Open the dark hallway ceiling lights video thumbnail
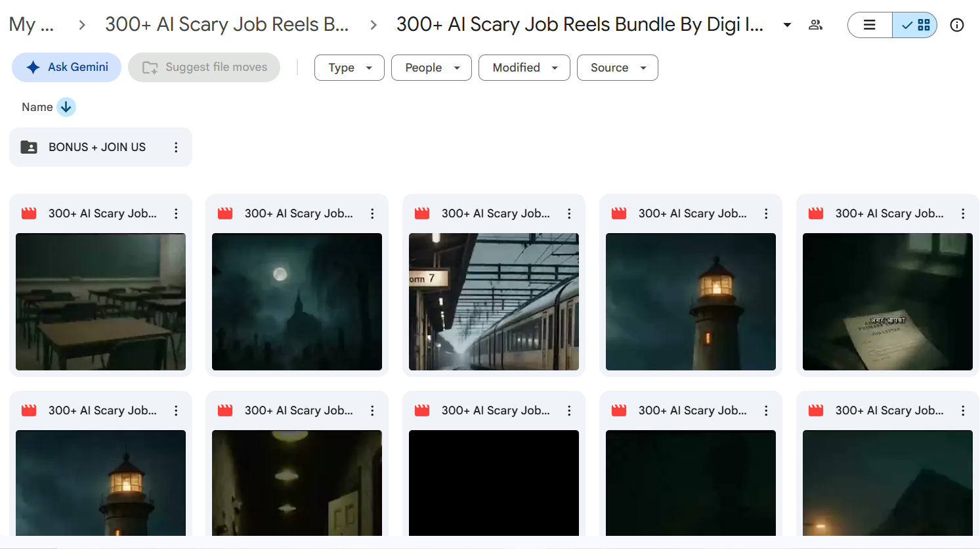Image resolution: width=980 pixels, height=549 pixels. coord(297,483)
